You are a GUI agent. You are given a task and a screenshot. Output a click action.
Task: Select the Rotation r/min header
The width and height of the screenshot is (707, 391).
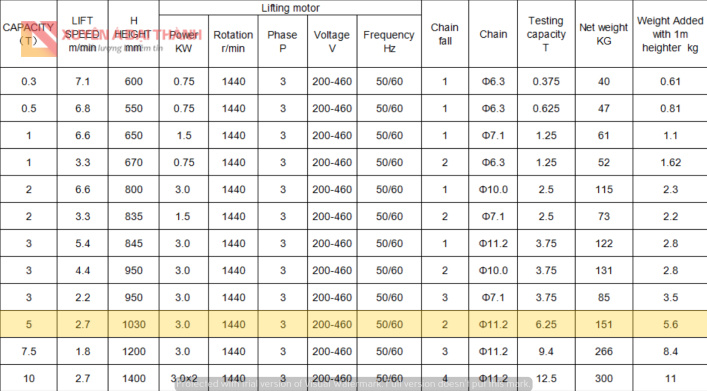tap(233, 41)
